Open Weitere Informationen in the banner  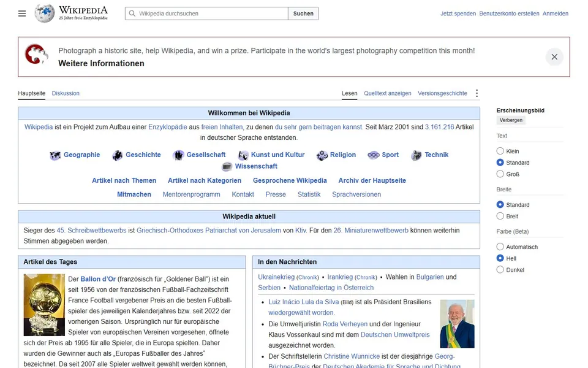pos(101,63)
